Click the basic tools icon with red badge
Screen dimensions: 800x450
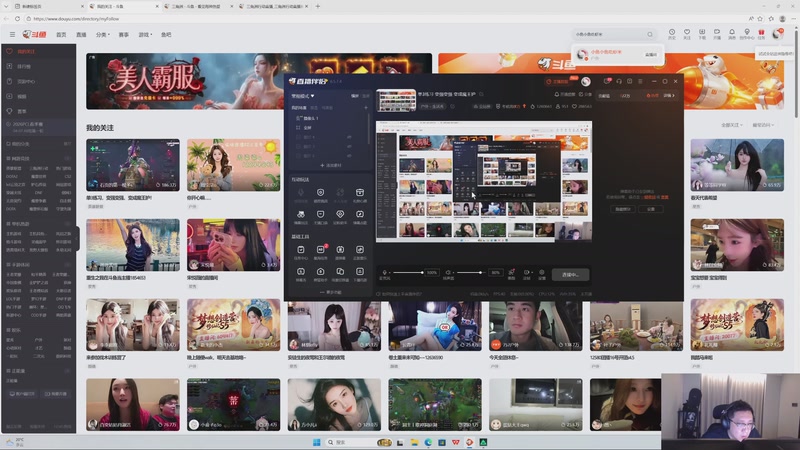point(320,249)
